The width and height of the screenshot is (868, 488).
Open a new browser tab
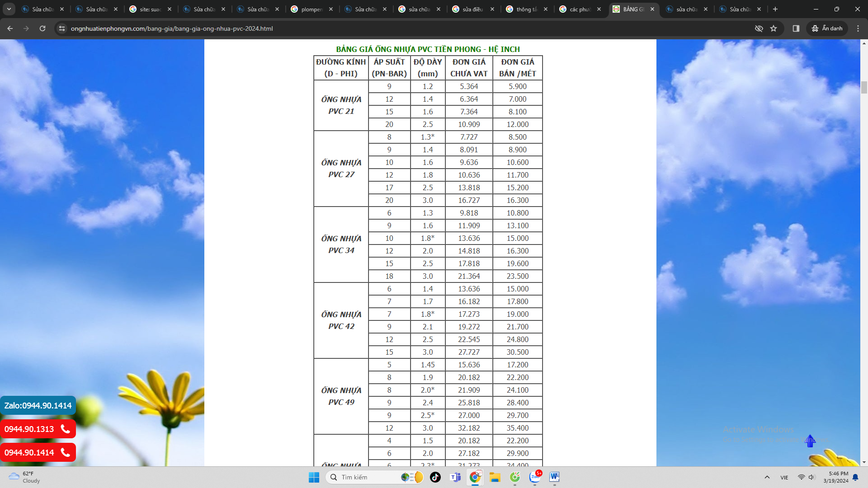click(775, 9)
